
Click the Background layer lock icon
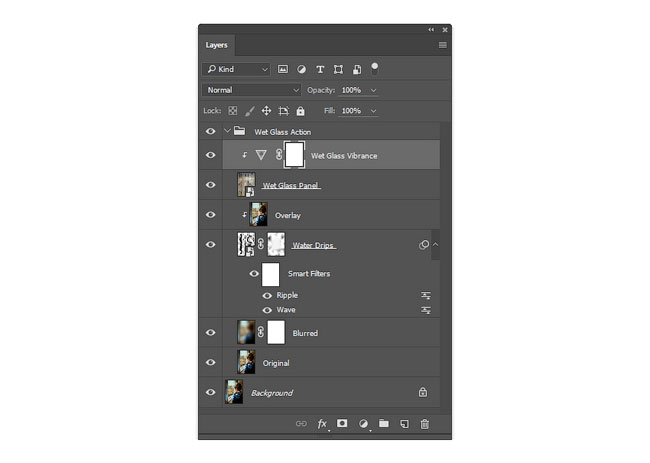[423, 392]
